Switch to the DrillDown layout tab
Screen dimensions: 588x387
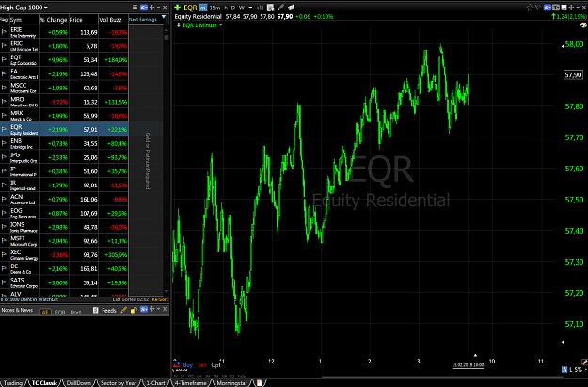[x=79, y=383]
